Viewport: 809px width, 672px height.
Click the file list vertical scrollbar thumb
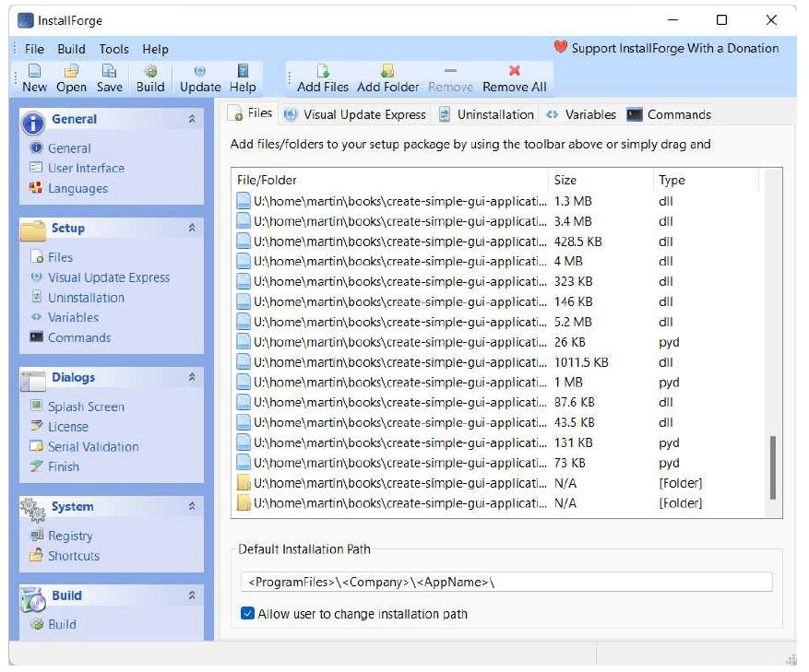773,466
